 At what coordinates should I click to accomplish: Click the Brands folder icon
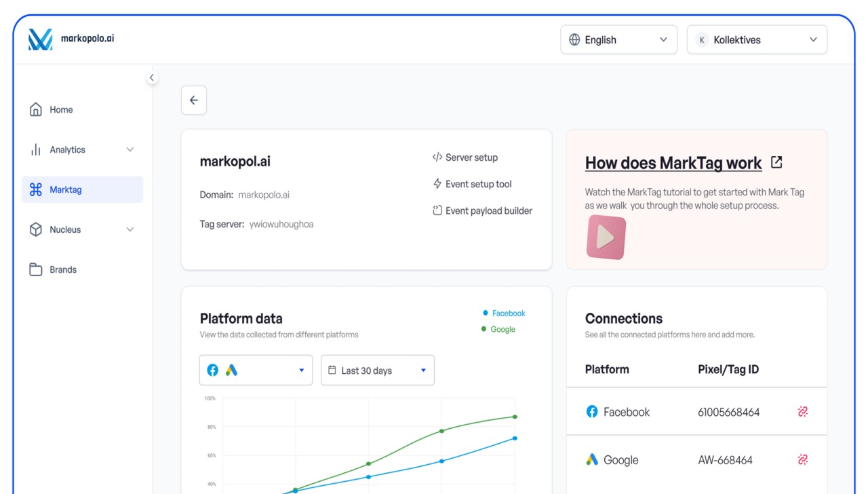click(x=36, y=269)
